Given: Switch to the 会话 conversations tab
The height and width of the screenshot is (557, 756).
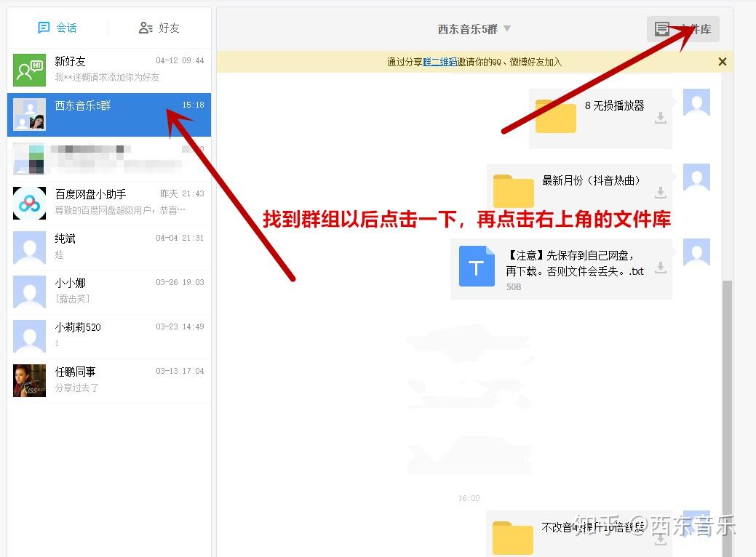Looking at the screenshot, I should pos(57,28).
